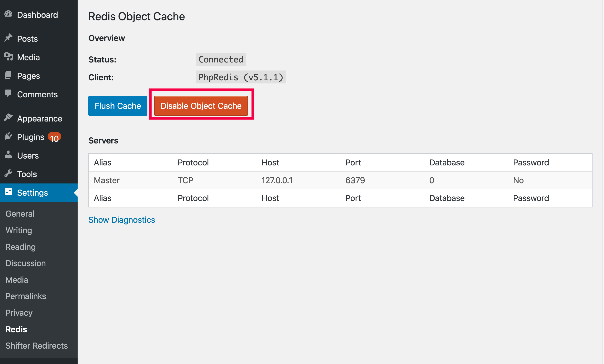
Task: Click the Port header in table top row
Action: 353,162
